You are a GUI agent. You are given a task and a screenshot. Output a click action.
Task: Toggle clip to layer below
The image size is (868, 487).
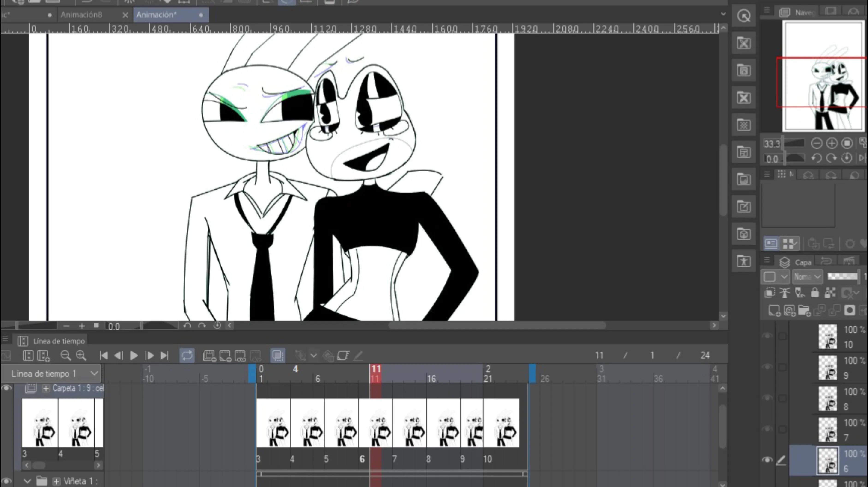pos(769,293)
